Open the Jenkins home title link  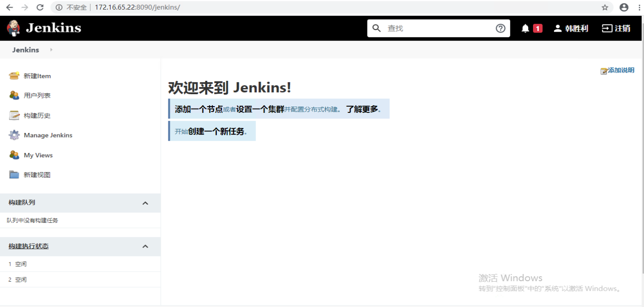pyautogui.click(x=53, y=28)
